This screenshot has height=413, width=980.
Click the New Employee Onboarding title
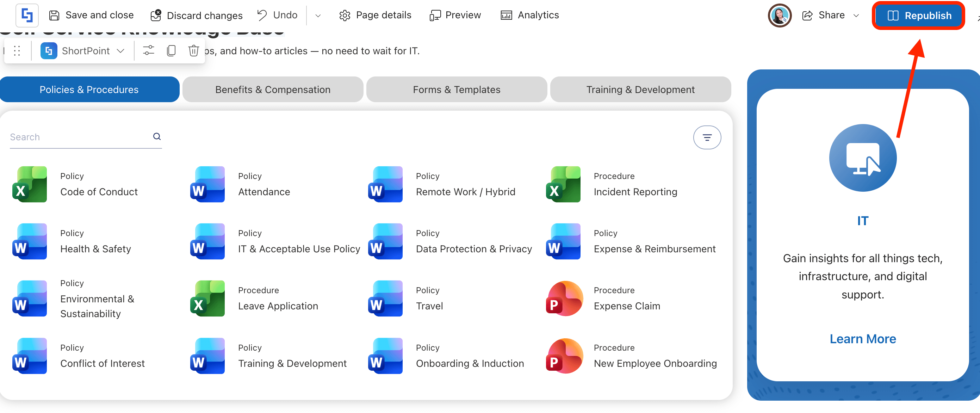pyautogui.click(x=655, y=364)
